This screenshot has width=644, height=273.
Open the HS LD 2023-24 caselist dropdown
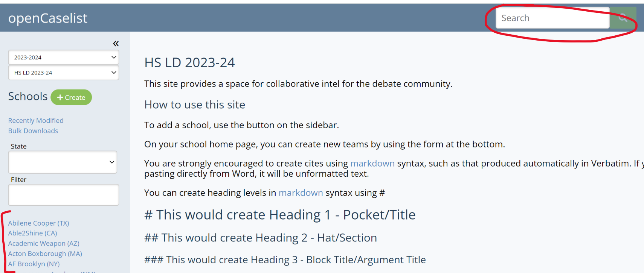click(63, 73)
